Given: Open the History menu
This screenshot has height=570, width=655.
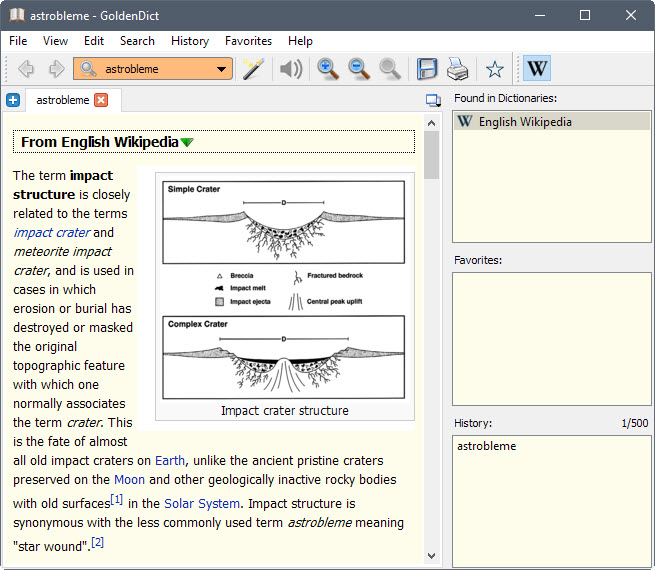Looking at the screenshot, I should (x=190, y=41).
